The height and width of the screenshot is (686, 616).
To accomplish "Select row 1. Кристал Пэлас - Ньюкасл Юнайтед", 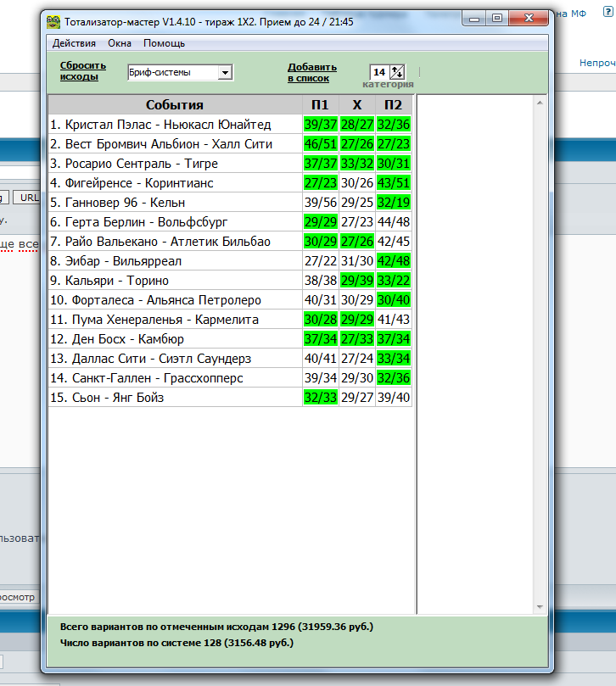I will click(x=175, y=125).
